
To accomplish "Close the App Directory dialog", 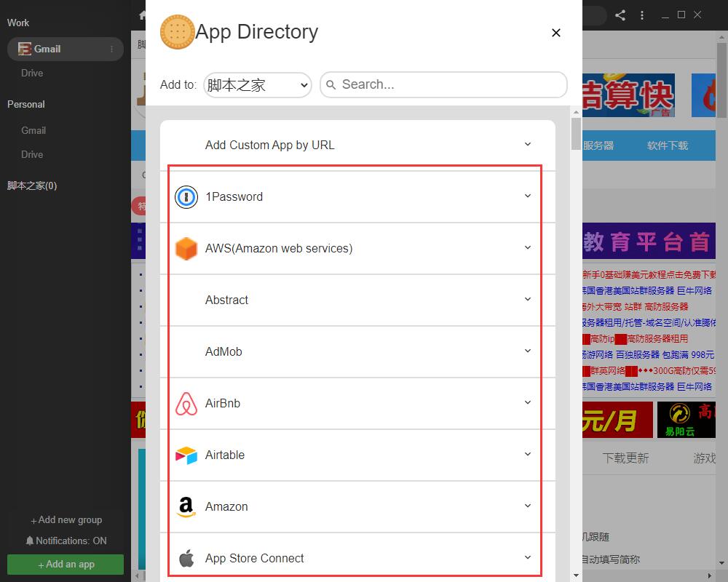I will coord(556,33).
